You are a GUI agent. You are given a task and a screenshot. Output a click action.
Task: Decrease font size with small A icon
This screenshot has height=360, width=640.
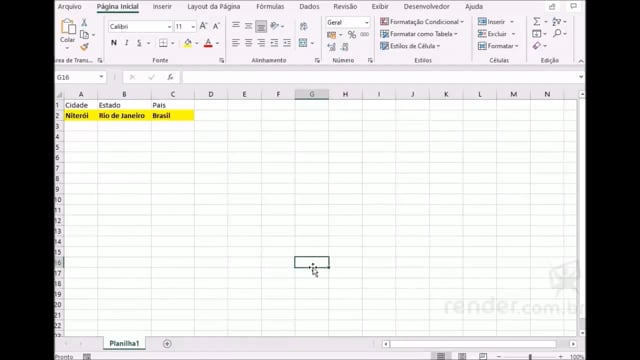pyautogui.click(x=216, y=26)
